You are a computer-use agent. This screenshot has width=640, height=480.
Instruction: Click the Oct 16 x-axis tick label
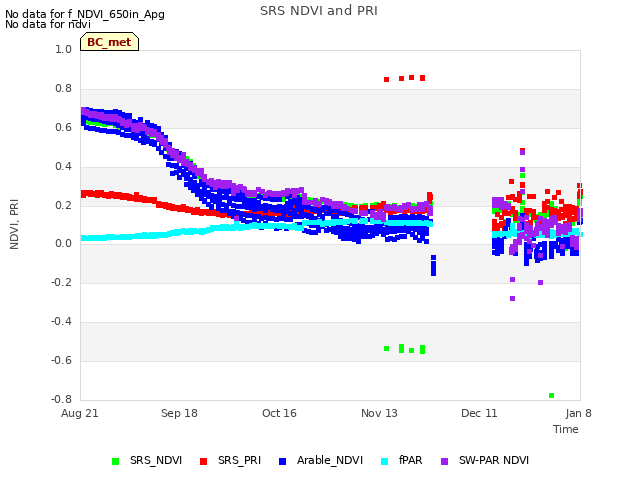coord(279,413)
